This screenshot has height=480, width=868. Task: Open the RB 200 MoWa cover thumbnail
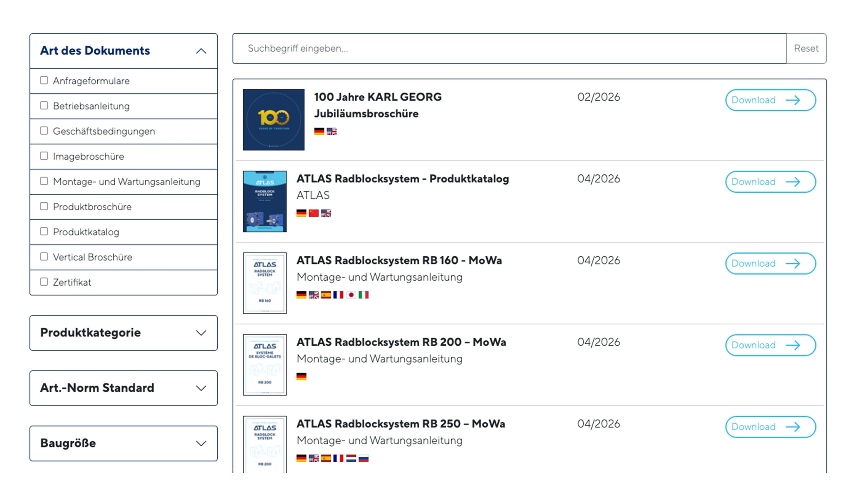265,364
